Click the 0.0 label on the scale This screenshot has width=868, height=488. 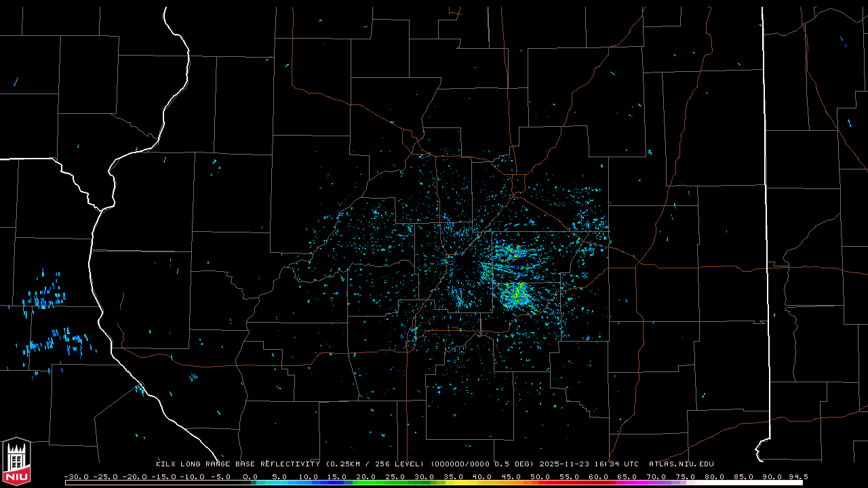pyautogui.click(x=250, y=476)
